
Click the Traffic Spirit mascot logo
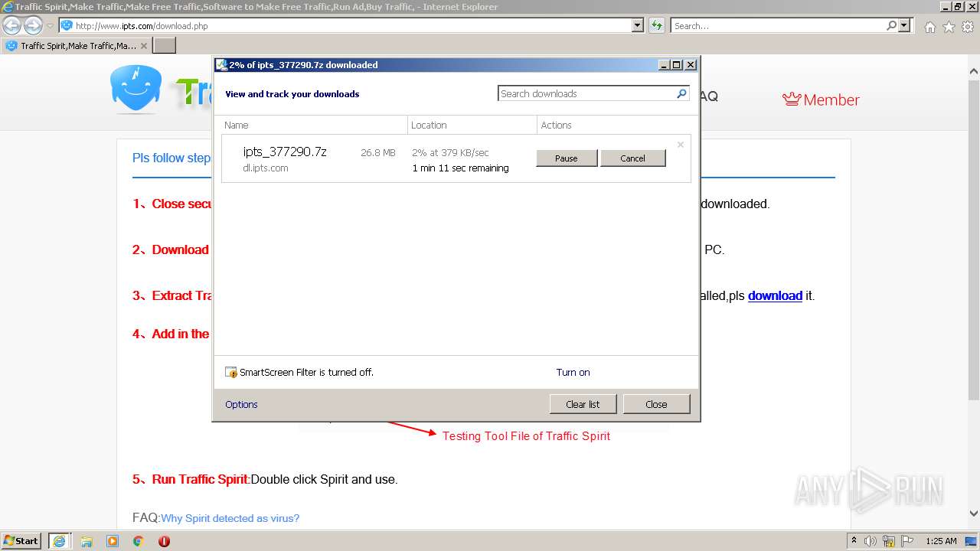pyautogui.click(x=136, y=89)
